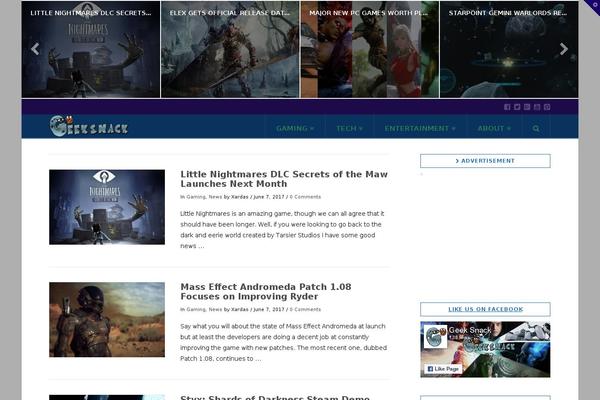Open Styx: Shards of Darkness article headline
600x400 pixels.
point(275,397)
